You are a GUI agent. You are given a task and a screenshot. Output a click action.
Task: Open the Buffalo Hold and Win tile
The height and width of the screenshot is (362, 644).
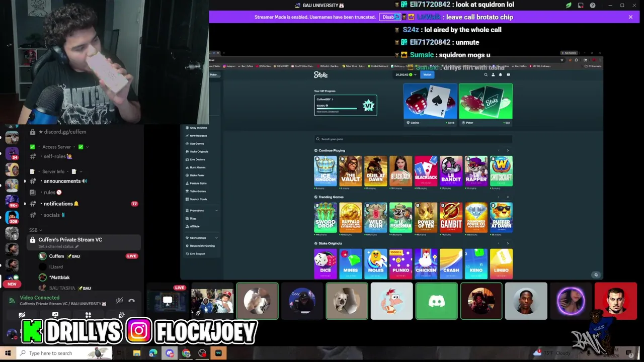351,217
